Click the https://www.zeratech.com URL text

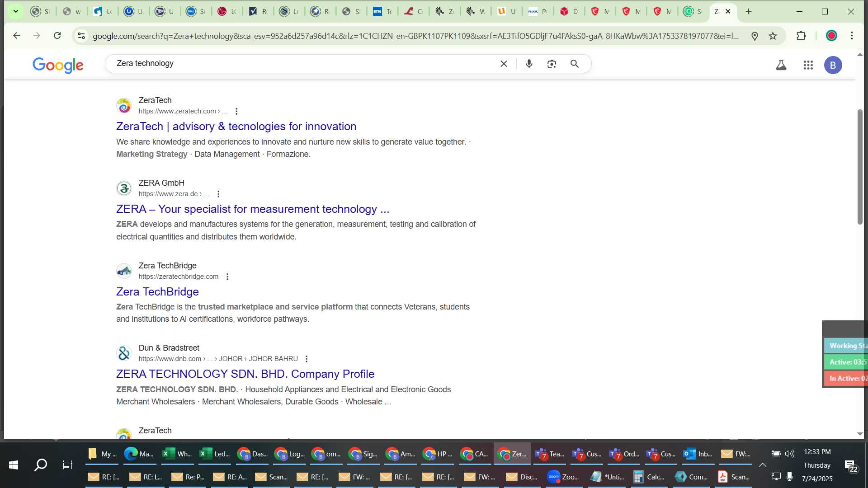coord(177,111)
